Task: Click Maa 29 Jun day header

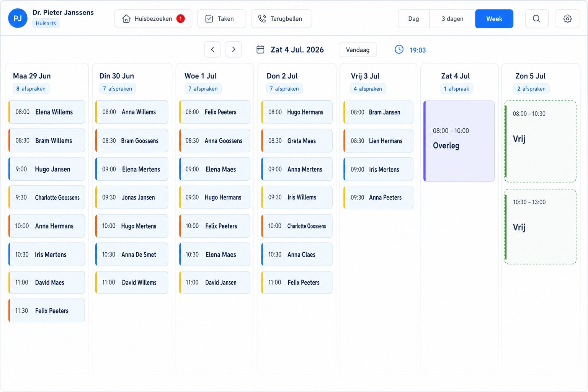Action: [32, 76]
